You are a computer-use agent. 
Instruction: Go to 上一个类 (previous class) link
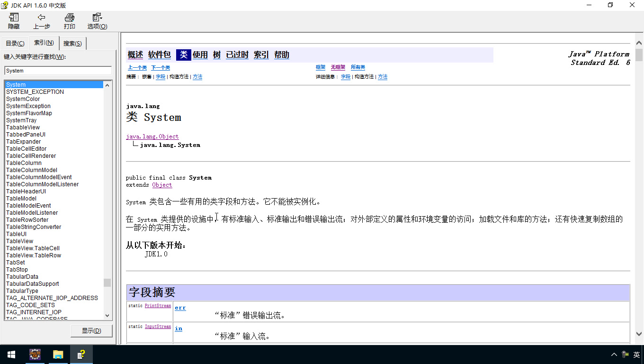coord(137,68)
